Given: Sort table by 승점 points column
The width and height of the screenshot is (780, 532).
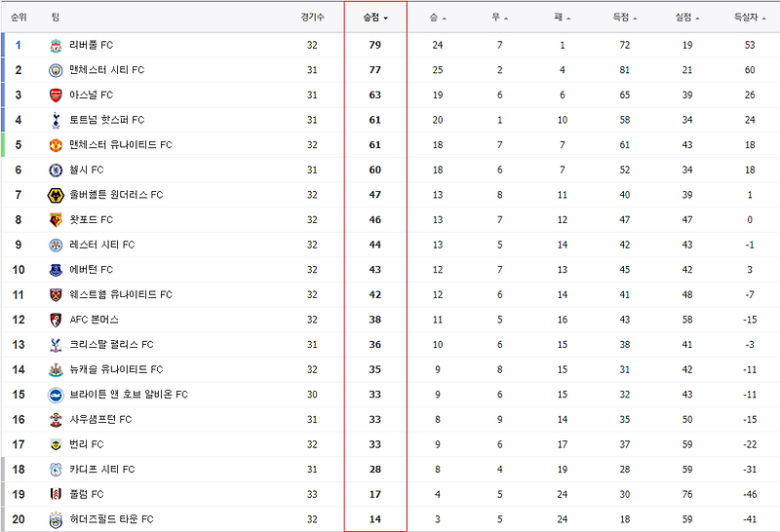Looking at the screenshot, I should coord(375,18).
